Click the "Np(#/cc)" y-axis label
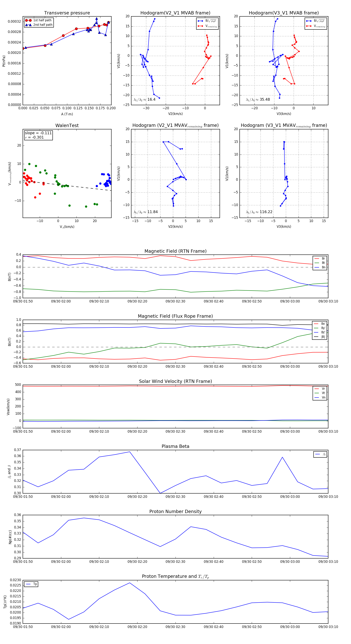The width and height of the screenshot is (351, 644). tap(10, 537)
